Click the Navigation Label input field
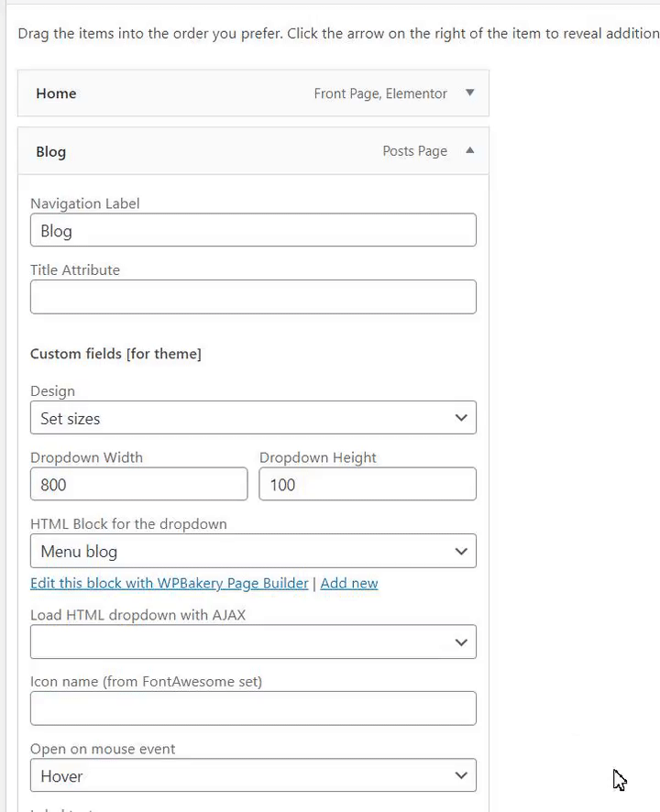Viewport: 660px width, 812px height. pos(253,231)
